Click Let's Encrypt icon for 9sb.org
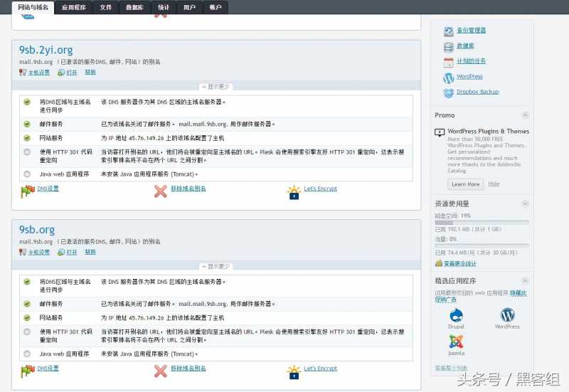 (x=294, y=371)
